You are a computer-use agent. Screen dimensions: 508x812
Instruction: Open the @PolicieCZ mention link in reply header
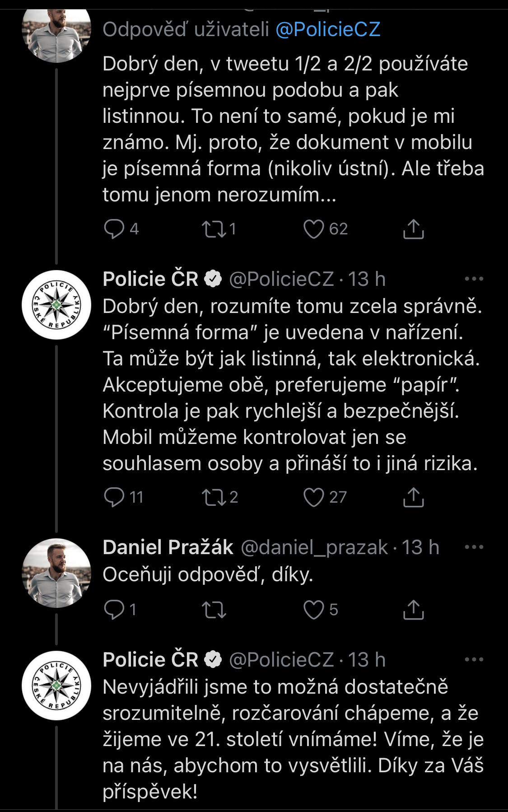pyautogui.click(x=328, y=30)
